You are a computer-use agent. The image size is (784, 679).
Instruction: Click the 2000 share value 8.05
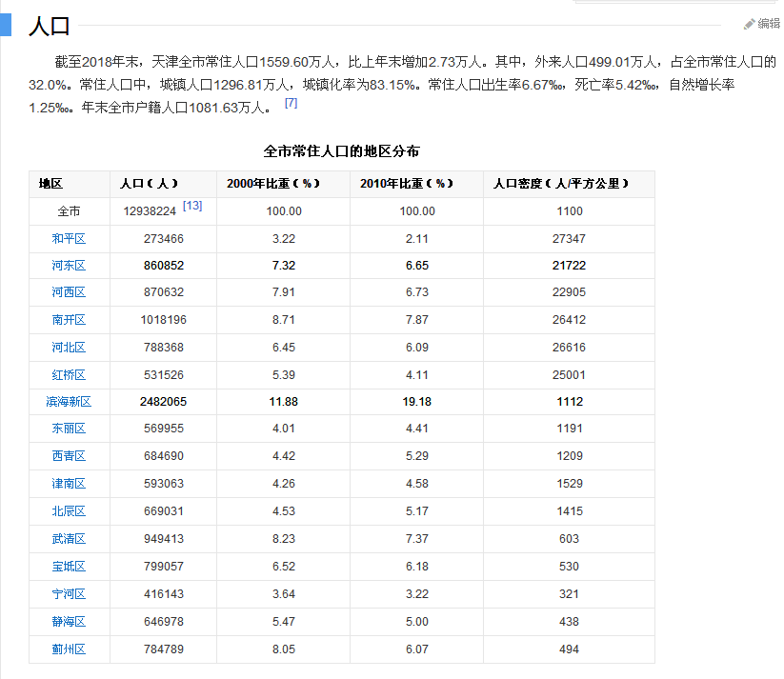click(x=284, y=649)
